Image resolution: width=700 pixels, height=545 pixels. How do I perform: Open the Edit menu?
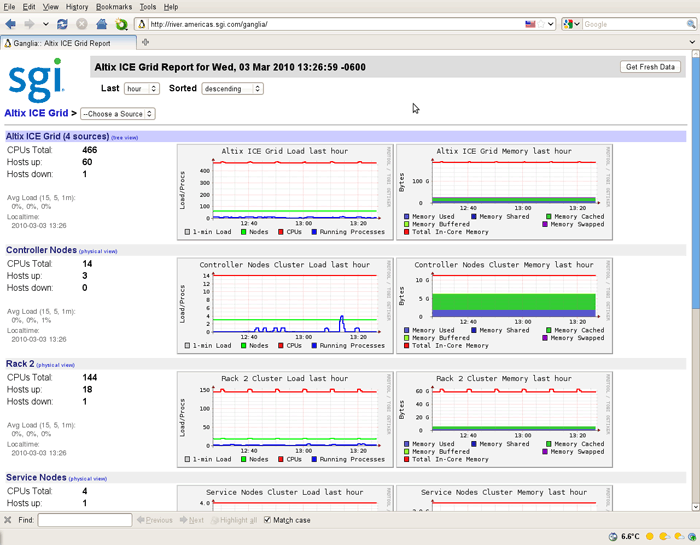(29, 7)
